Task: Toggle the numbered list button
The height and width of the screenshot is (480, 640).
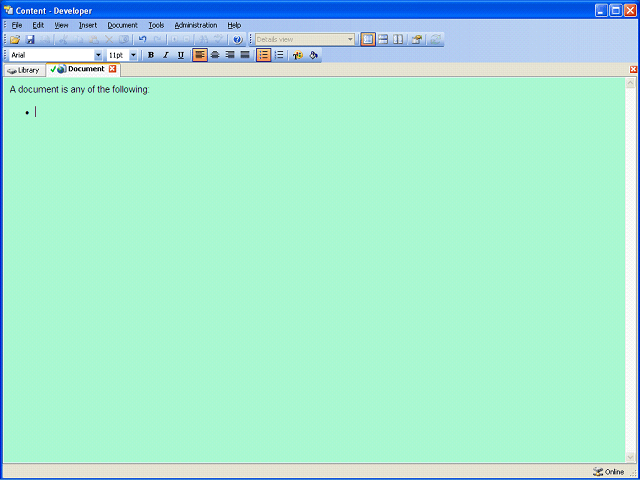Action: 279,55
